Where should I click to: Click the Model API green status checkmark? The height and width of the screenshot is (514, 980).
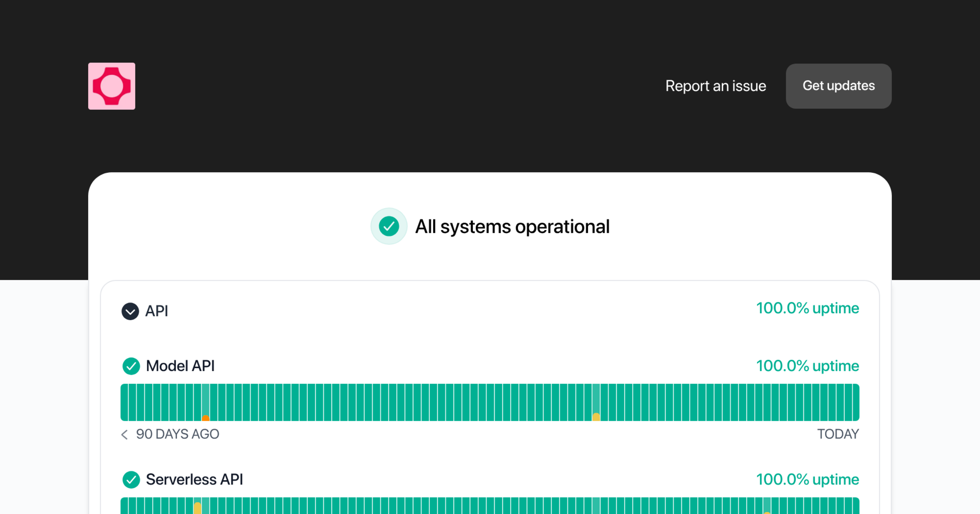131,366
